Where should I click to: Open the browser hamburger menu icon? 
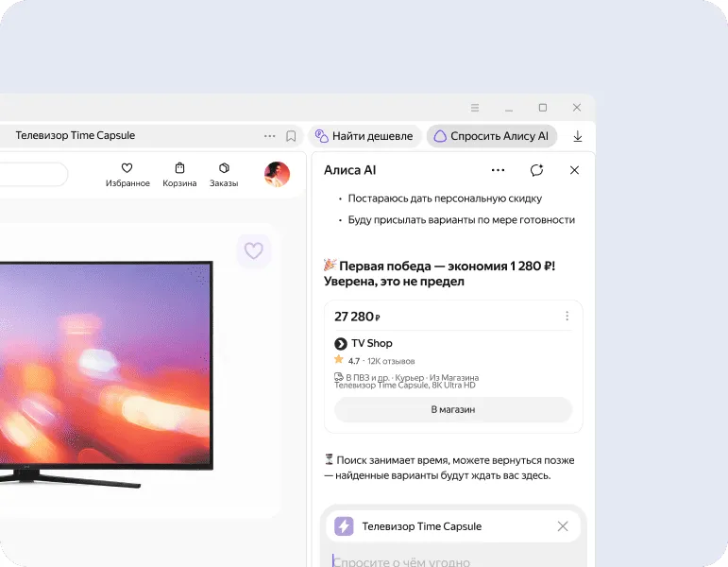(x=475, y=108)
